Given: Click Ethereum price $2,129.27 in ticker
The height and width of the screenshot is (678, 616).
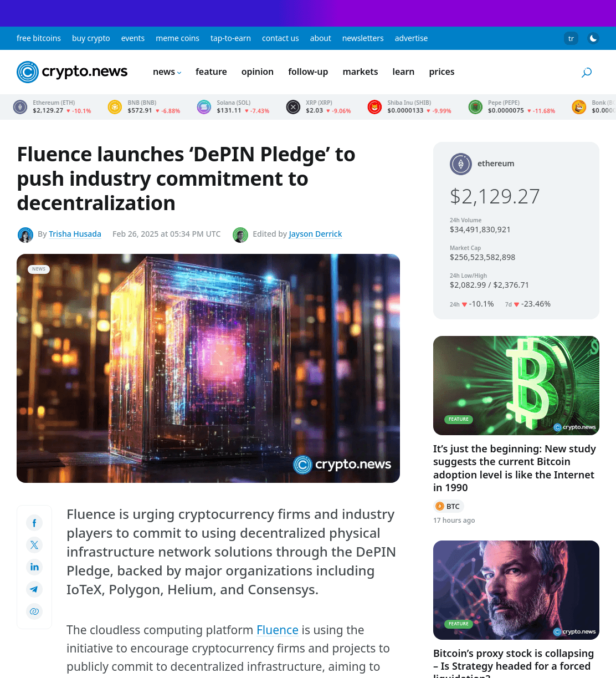Looking at the screenshot, I should pyautogui.click(x=48, y=111).
